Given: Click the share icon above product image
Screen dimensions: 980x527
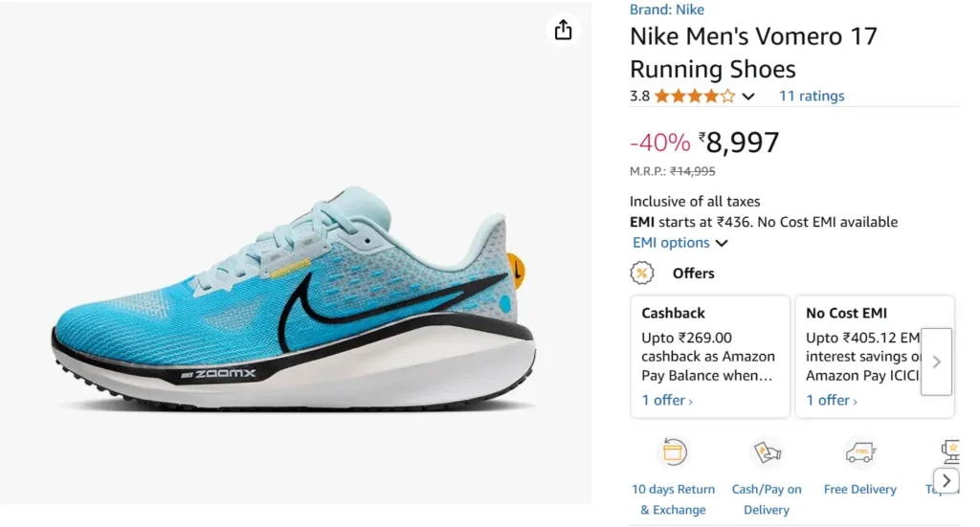Looking at the screenshot, I should pyautogui.click(x=563, y=30).
